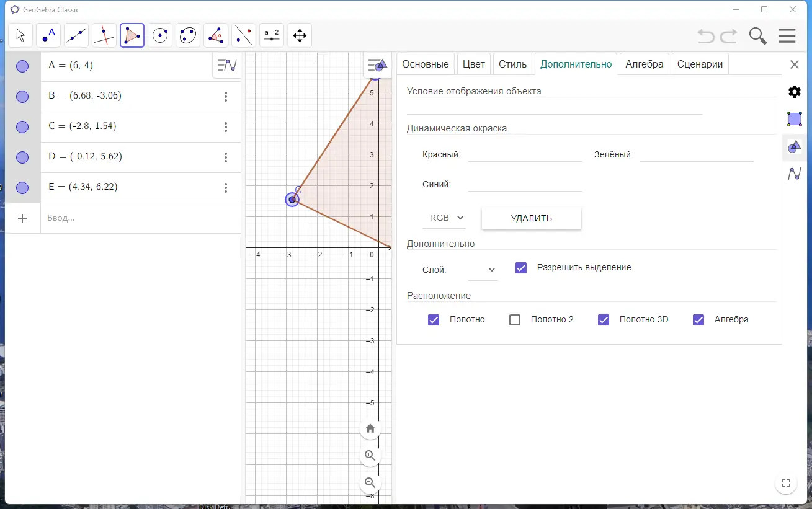Viewport: 812px width, 509px height.
Task: Zoom in on the graphics view
Action: pos(370,456)
